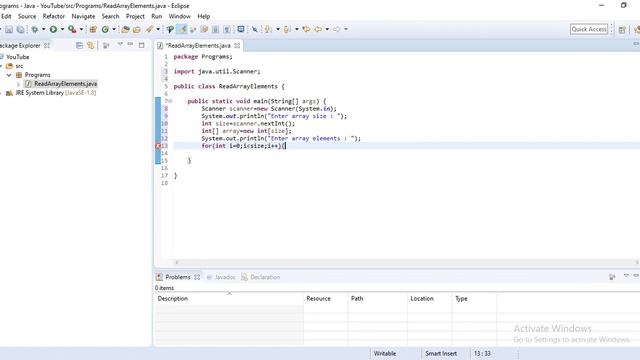Open the Project menu
The width and height of the screenshot is (640, 360).
pos(135,16)
